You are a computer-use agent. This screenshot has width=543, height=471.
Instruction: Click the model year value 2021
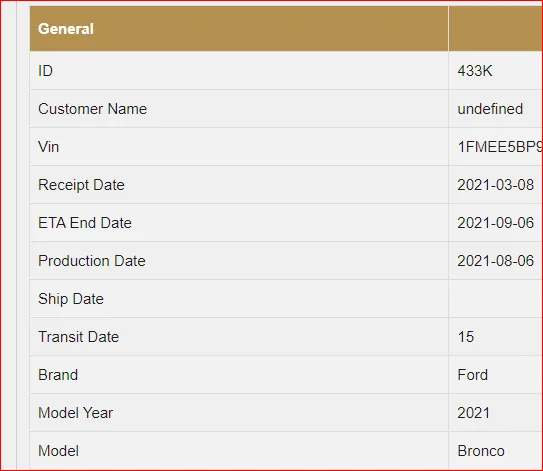pyautogui.click(x=473, y=413)
